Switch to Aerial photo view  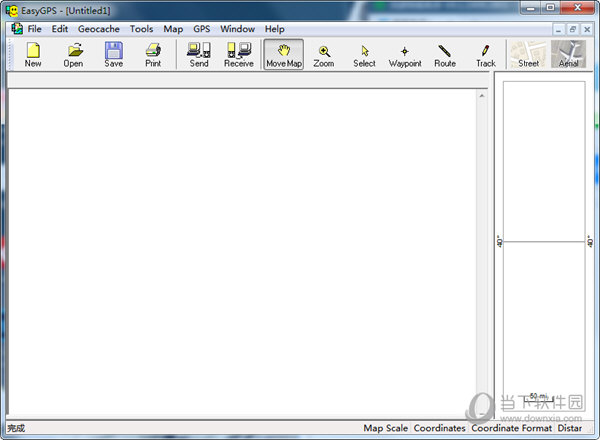click(x=569, y=55)
